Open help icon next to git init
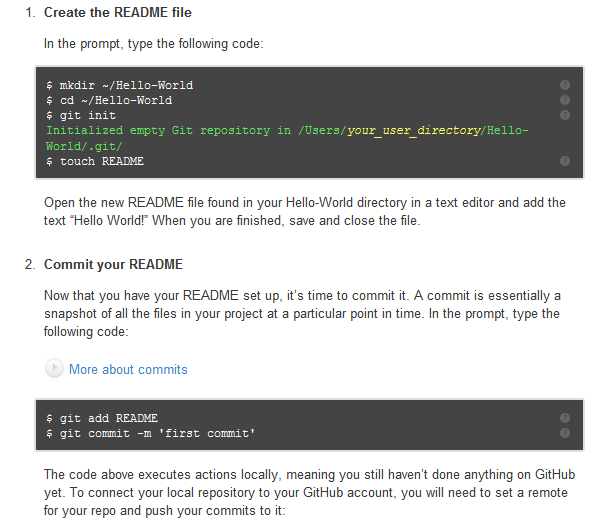 [x=565, y=116]
